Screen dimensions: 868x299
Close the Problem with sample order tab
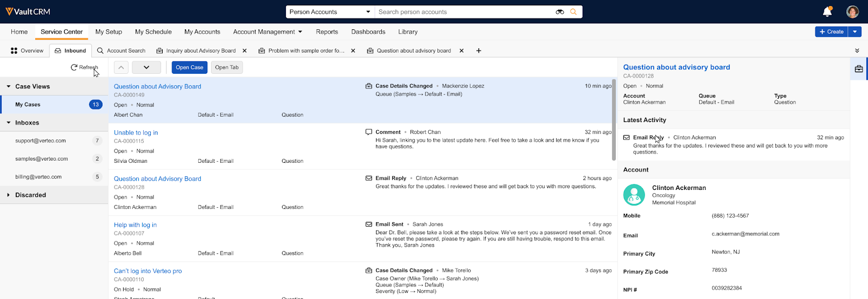353,50
